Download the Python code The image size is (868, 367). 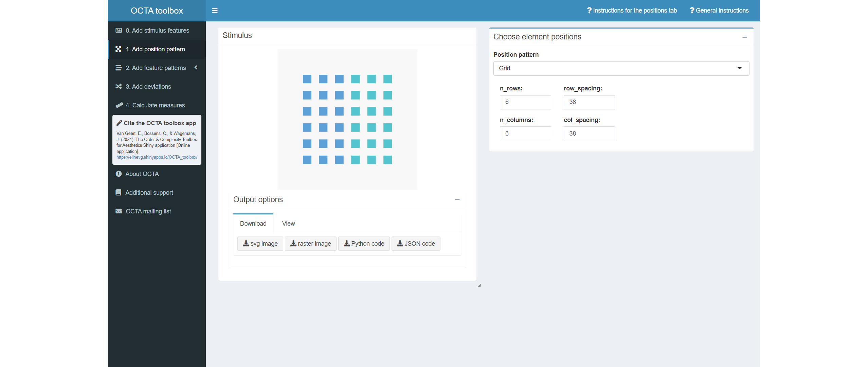pyautogui.click(x=364, y=244)
